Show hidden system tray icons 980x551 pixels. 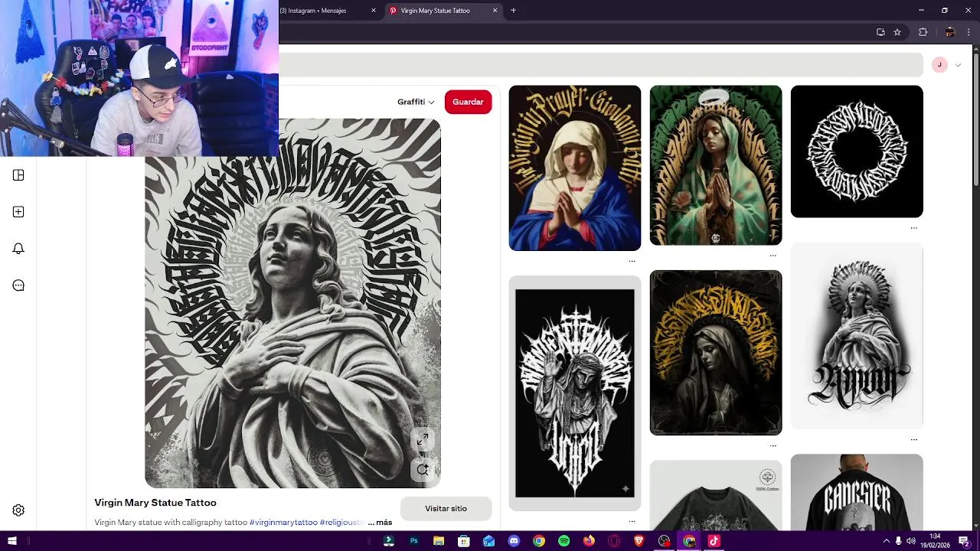(887, 541)
